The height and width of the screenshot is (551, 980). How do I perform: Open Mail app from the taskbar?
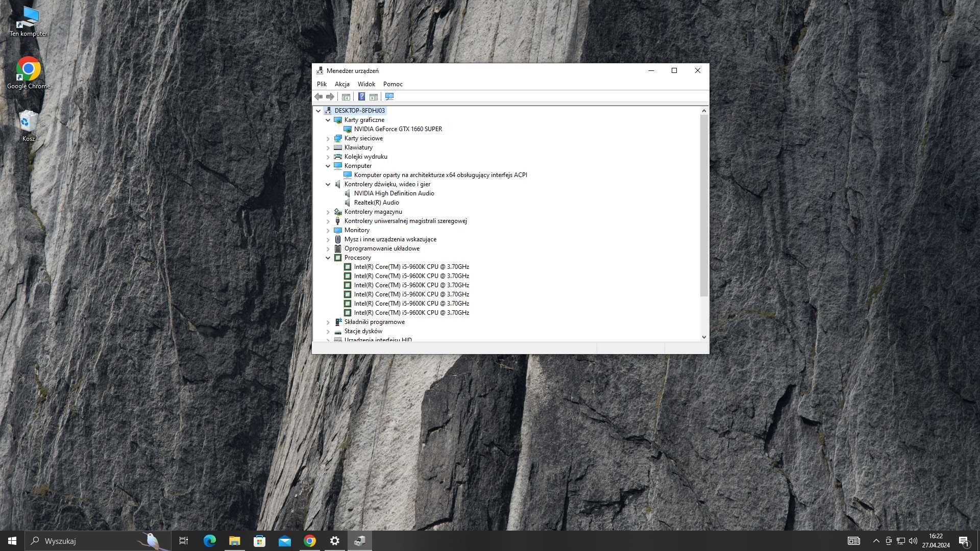285,541
